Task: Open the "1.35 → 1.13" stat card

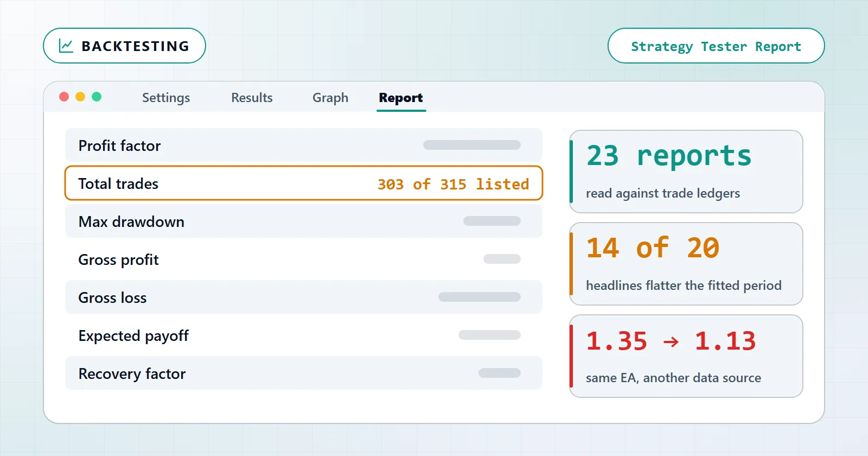Action: (x=686, y=356)
